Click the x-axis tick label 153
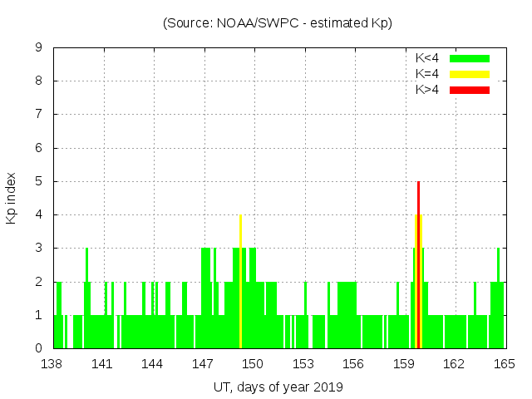The height and width of the screenshot is (399, 532). click(x=303, y=364)
